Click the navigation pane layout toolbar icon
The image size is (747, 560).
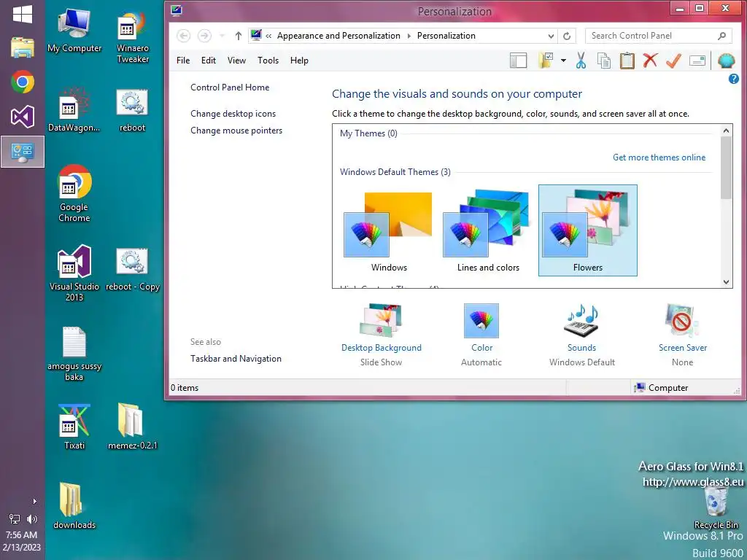(519, 61)
